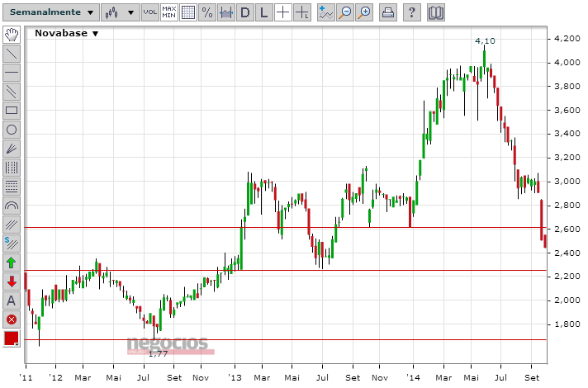The width and height of the screenshot is (588, 388).
Task: Switch to percentage scale
Action: point(207,12)
